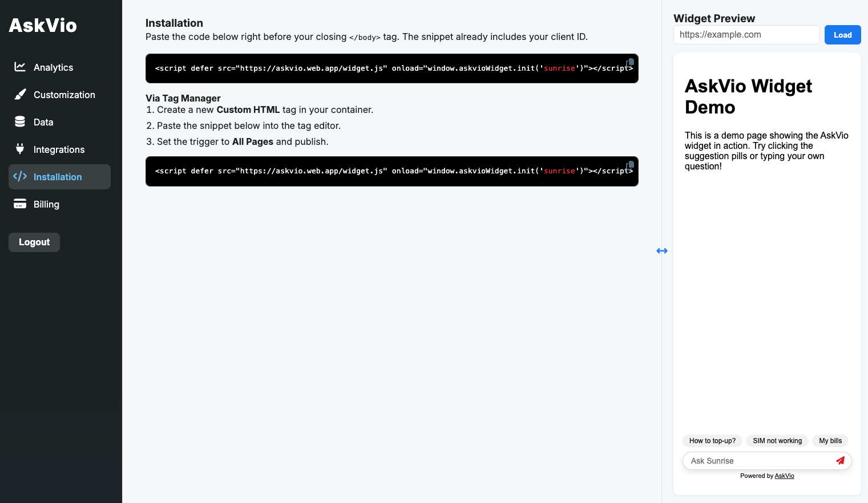Click 'Paste the snippet below' step

coord(249,125)
